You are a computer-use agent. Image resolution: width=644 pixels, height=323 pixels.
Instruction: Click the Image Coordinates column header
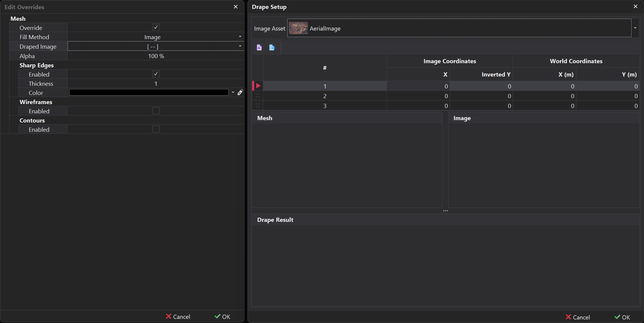click(449, 61)
